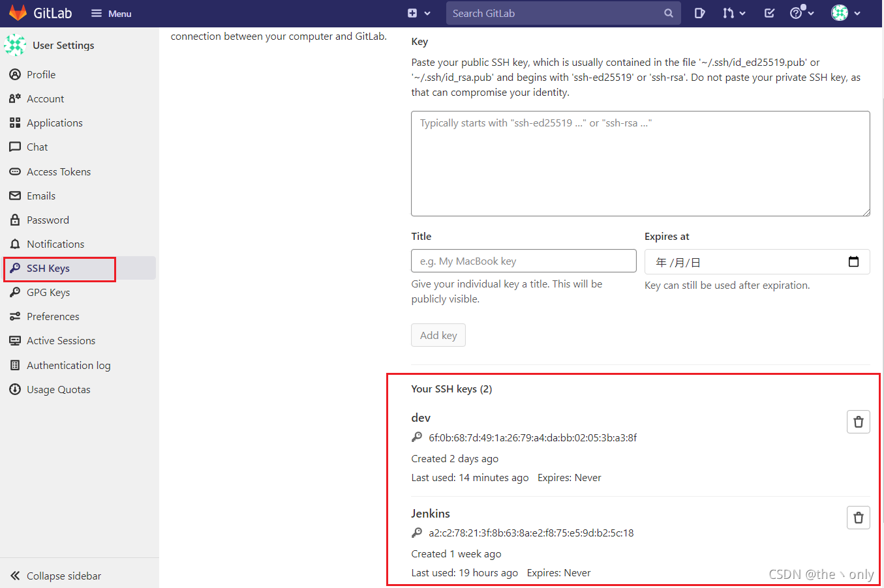Screen dimensions: 884x588
Task: Click the GitLab fox logo
Action: pos(18,13)
